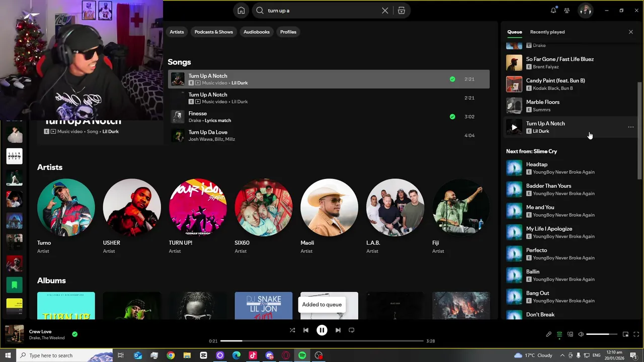Pause the current track
The width and height of the screenshot is (644, 362).
click(x=322, y=330)
